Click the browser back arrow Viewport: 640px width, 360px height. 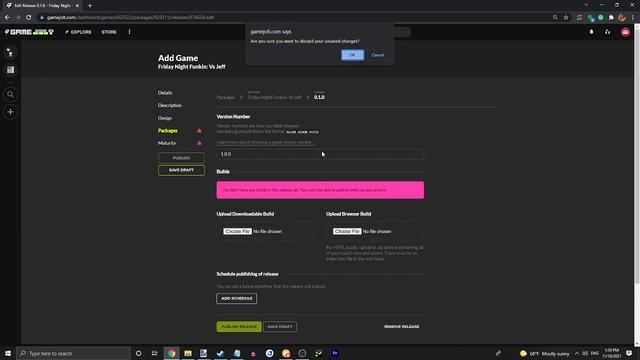click(x=7, y=18)
